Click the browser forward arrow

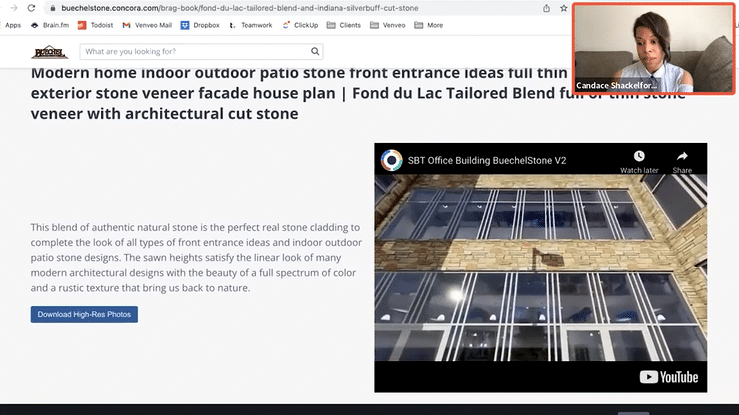(x=14, y=8)
